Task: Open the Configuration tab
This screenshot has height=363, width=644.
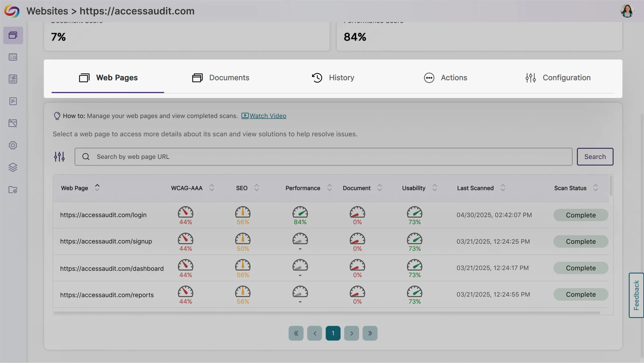Action: pyautogui.click(x=558, y=78)
